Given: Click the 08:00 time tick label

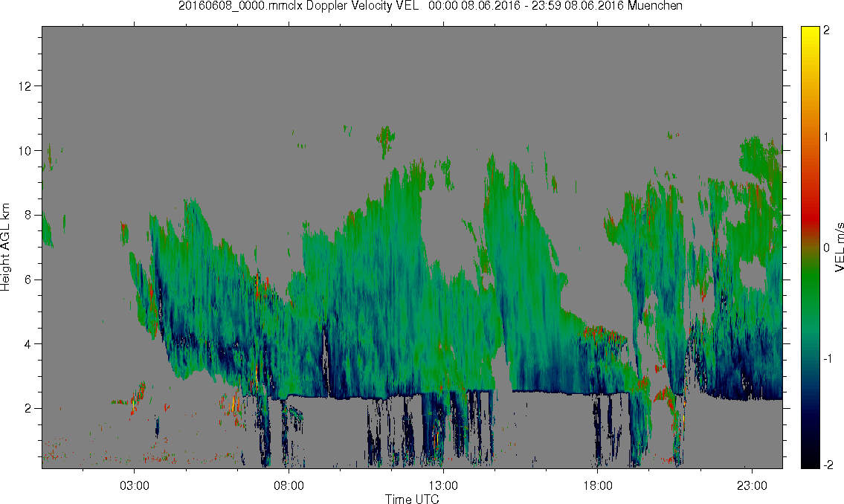Looking at the screenshot, I should [289, 485].
